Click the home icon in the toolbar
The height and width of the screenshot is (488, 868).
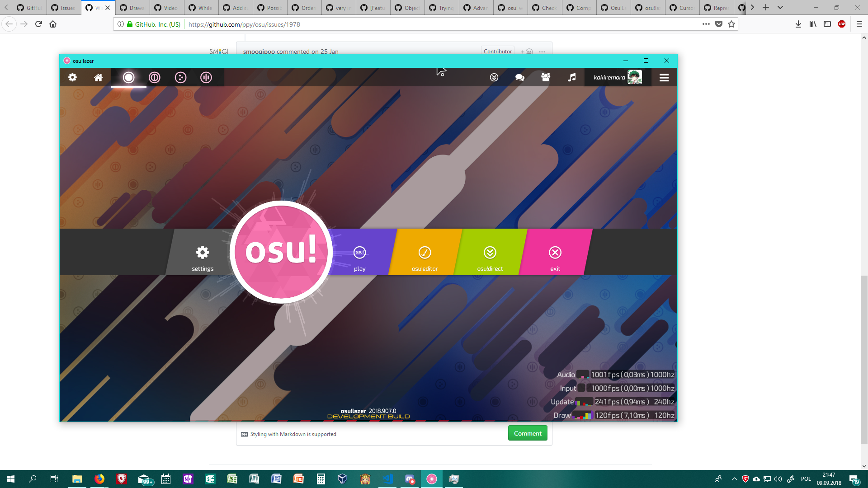click(99, 77)
